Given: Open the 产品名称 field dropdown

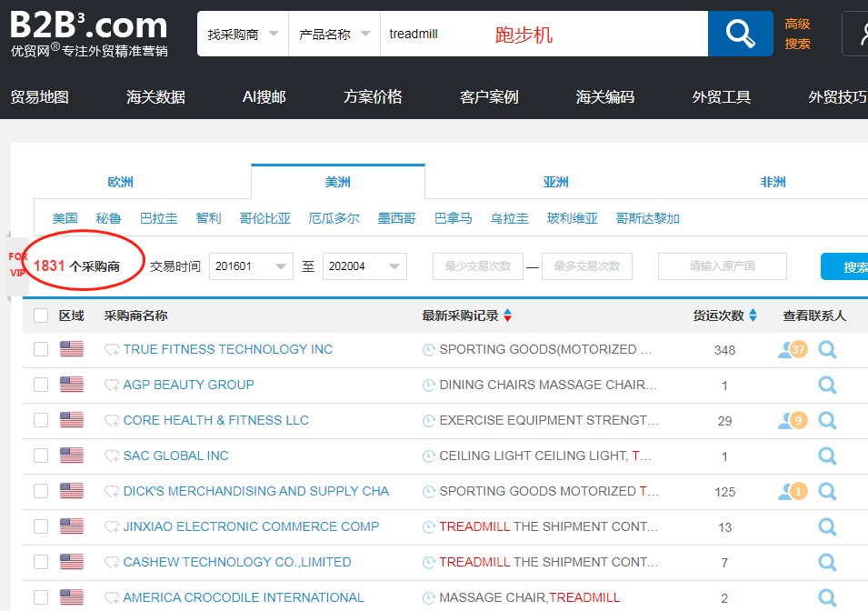Looking at the screenshot, I should (x=334, y=35).
